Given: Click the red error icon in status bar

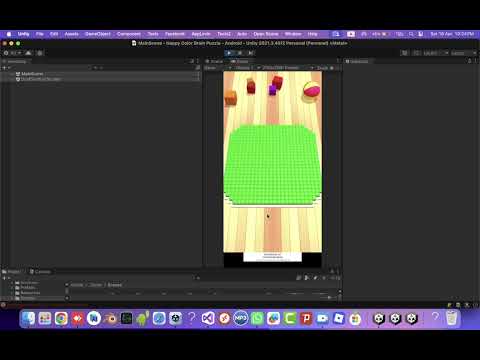Looking at the screenshot, I should pos(3,305).
